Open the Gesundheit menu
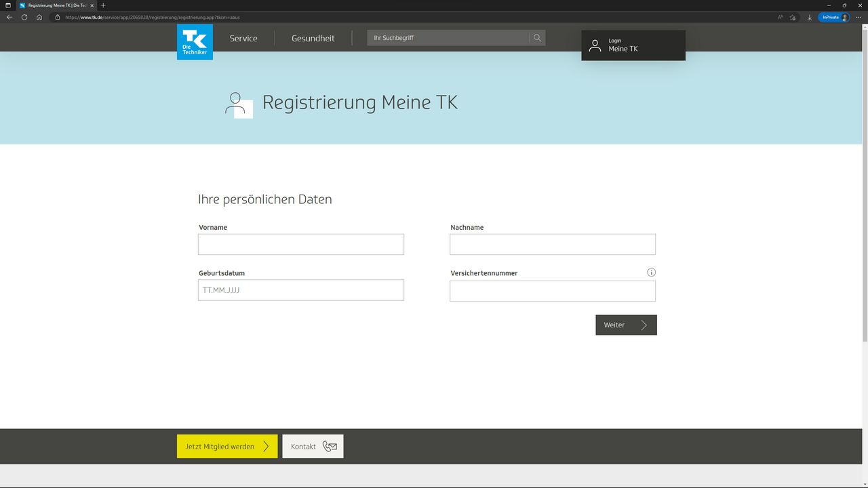The image size is (868, 488). pos(313,39)
